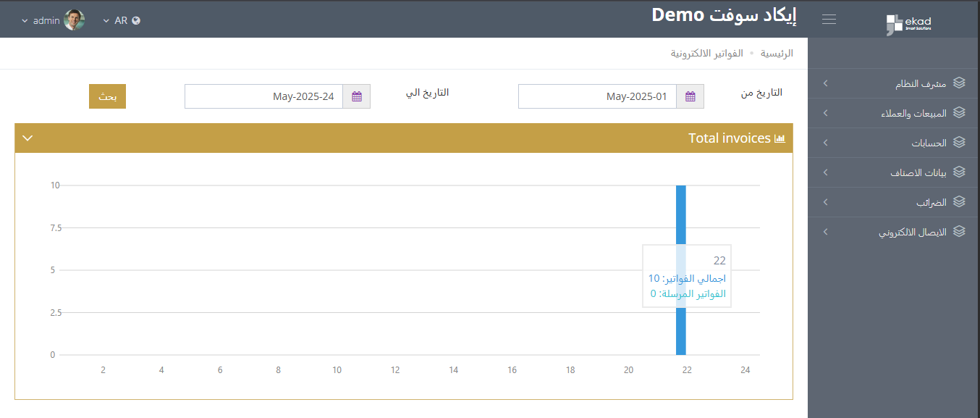
Task: Click the globe icon beside AR
Action: coord(136,20)
